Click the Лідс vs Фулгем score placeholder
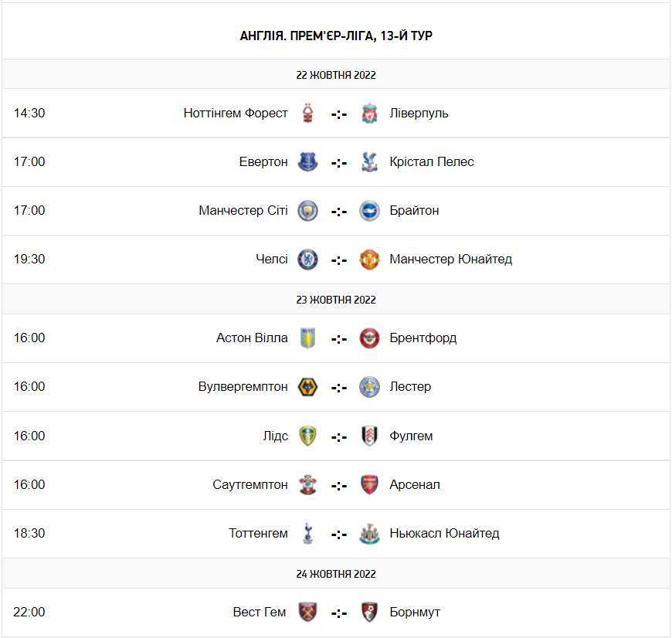Viewport: 672px width, 638px height. 339,436
